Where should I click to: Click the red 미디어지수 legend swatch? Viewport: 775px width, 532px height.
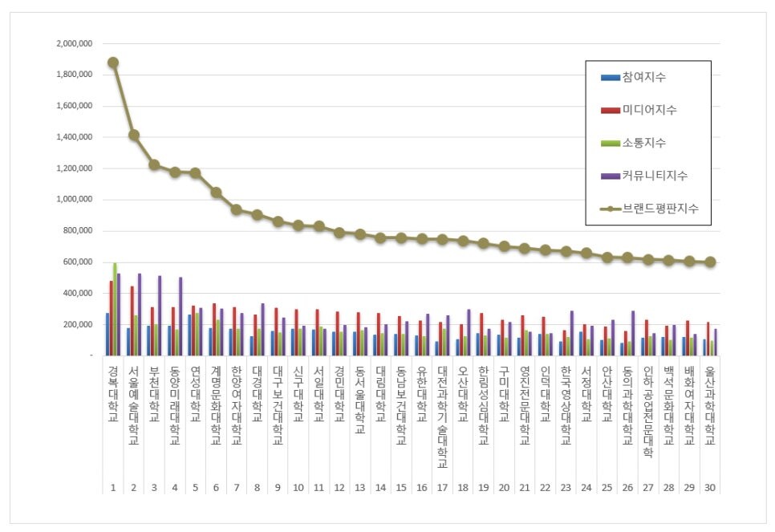coord(610,111)
